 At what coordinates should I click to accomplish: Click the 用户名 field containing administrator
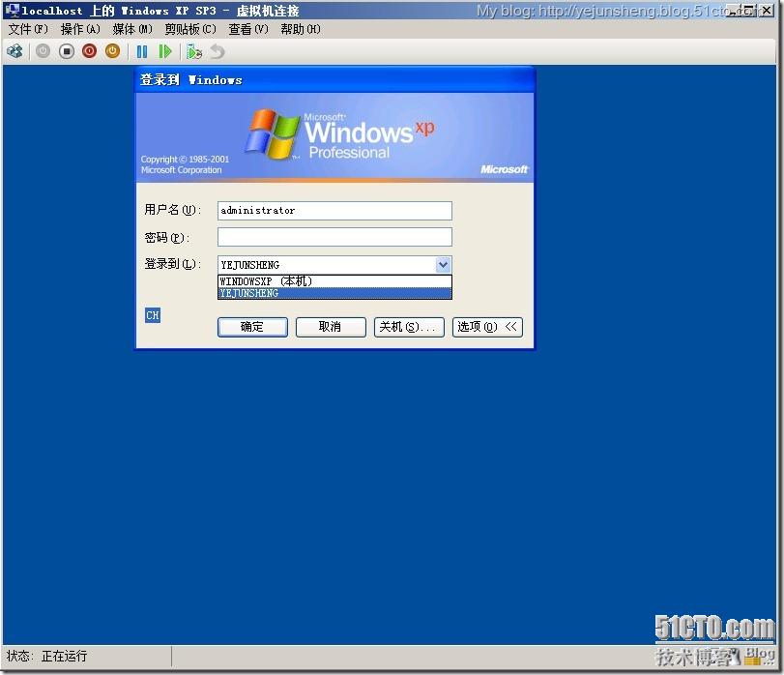click(334, 211)
